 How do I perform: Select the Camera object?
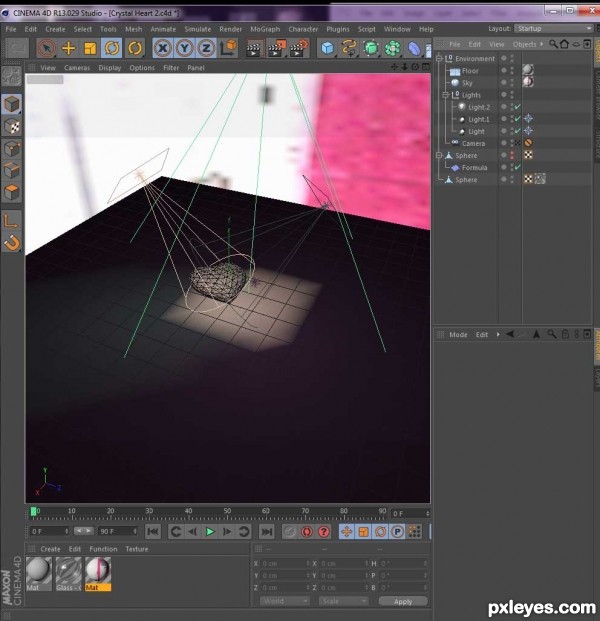(473, 143)
